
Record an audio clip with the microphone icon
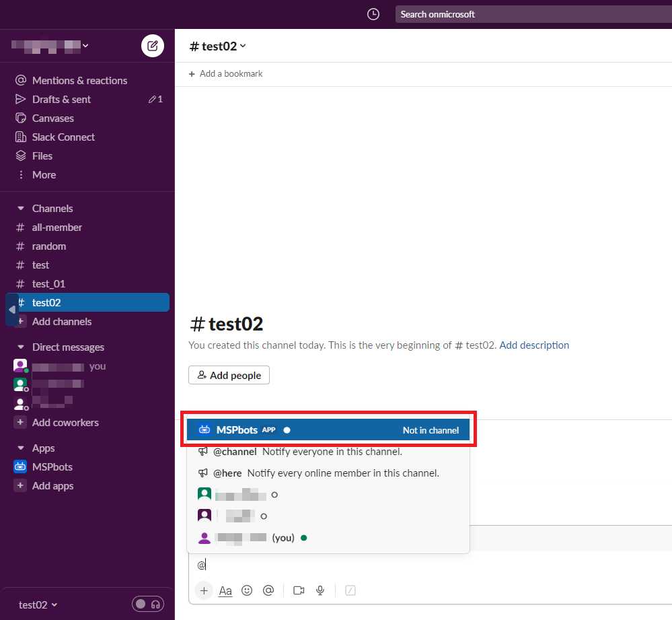[x=320, y=590]
